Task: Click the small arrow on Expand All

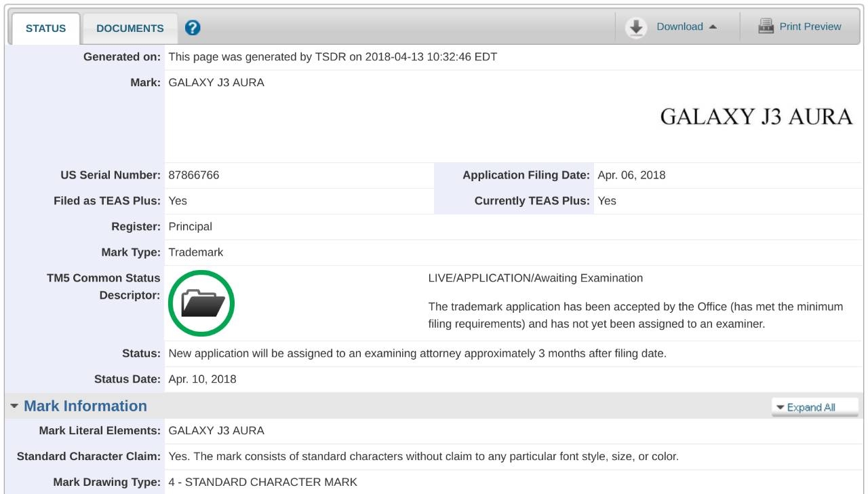Action: (780, 407)
